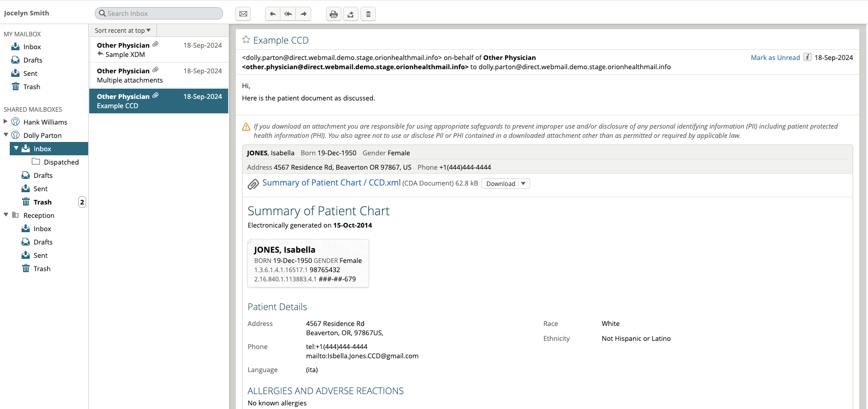Open message info icon beside Mark as Unread

(x=807, y=57)
